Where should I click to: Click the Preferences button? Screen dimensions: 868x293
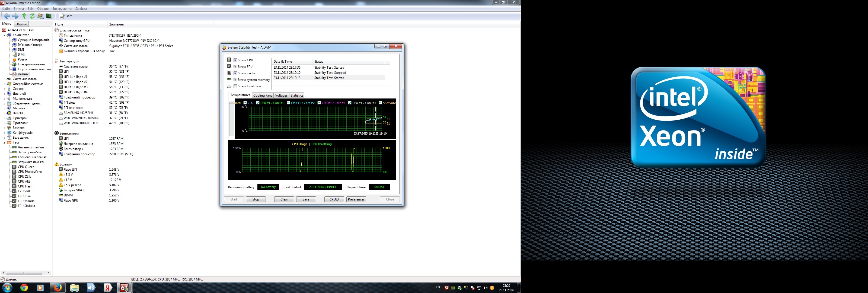pyautogui.click(x=356, y=199)
